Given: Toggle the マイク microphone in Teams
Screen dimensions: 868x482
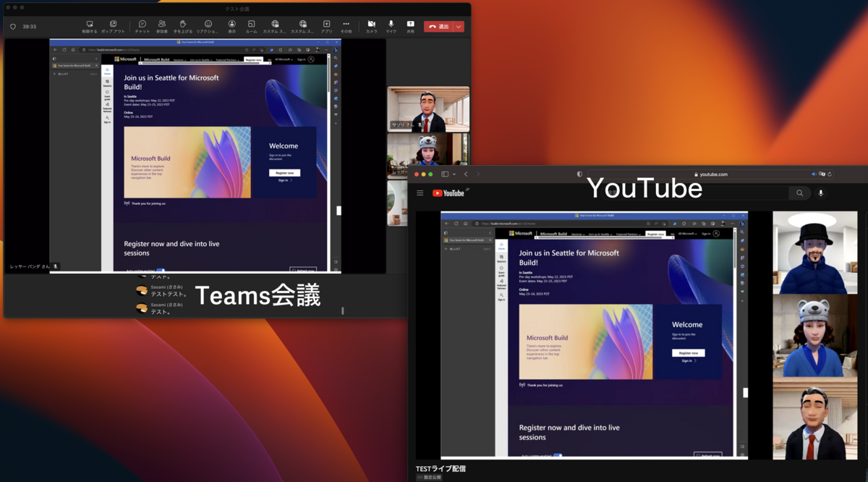Looking at the screenshot, I should [x=391, y=27].
